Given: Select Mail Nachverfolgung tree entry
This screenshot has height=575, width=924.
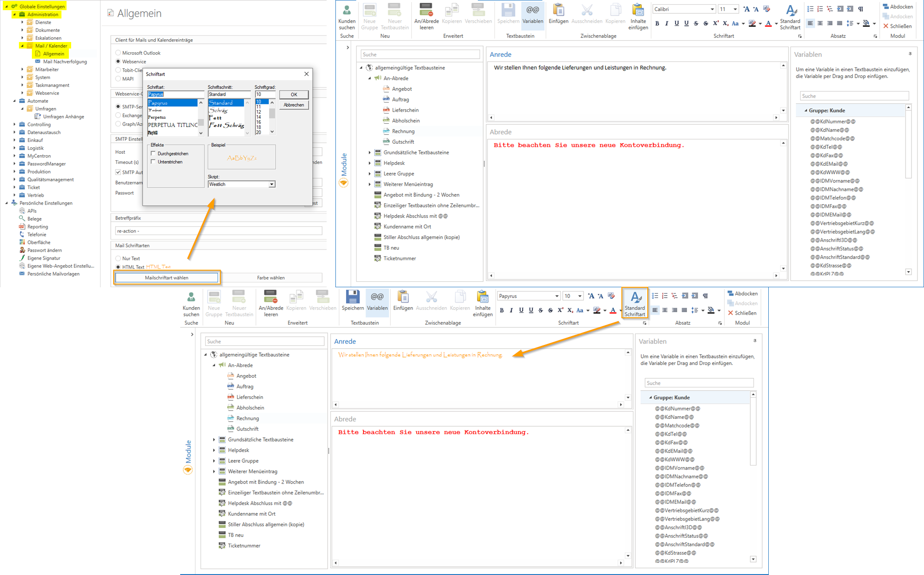Looking at the screenshot, I should tap(65, 61).
